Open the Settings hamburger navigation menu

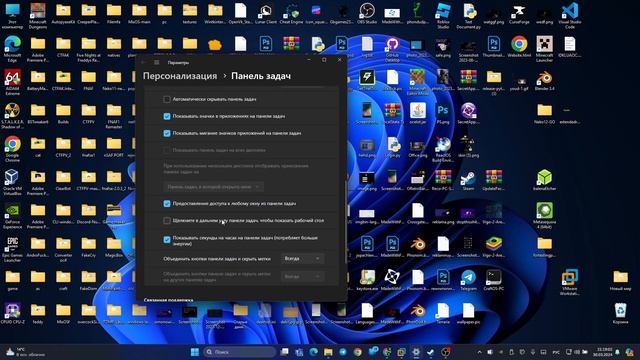pyautogui.click(x=157, y=62)
